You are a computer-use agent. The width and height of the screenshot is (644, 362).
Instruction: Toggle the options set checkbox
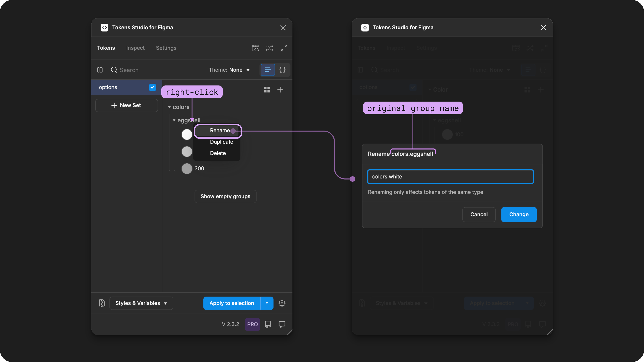click(152, 87)
